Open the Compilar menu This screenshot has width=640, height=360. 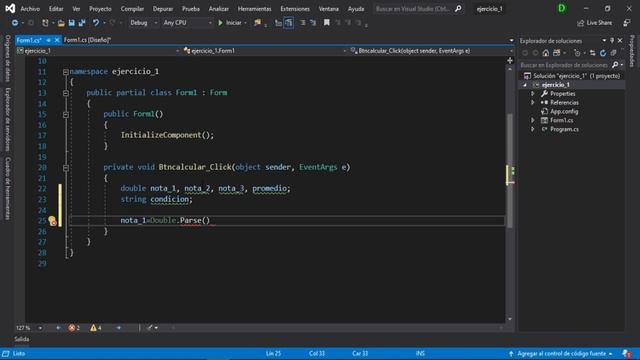(x=132, y=9)
